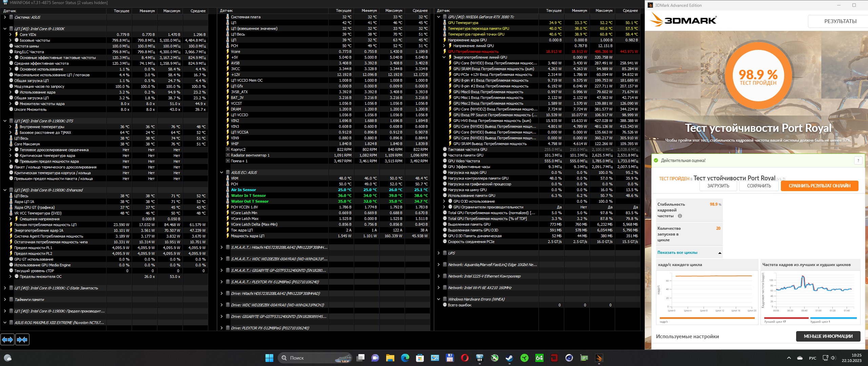The image size is (868, 366).
Task: Collapse the GPU NVIDIA GeForce RTX 3080 Ti section
Action: click(x=438, y=17)
